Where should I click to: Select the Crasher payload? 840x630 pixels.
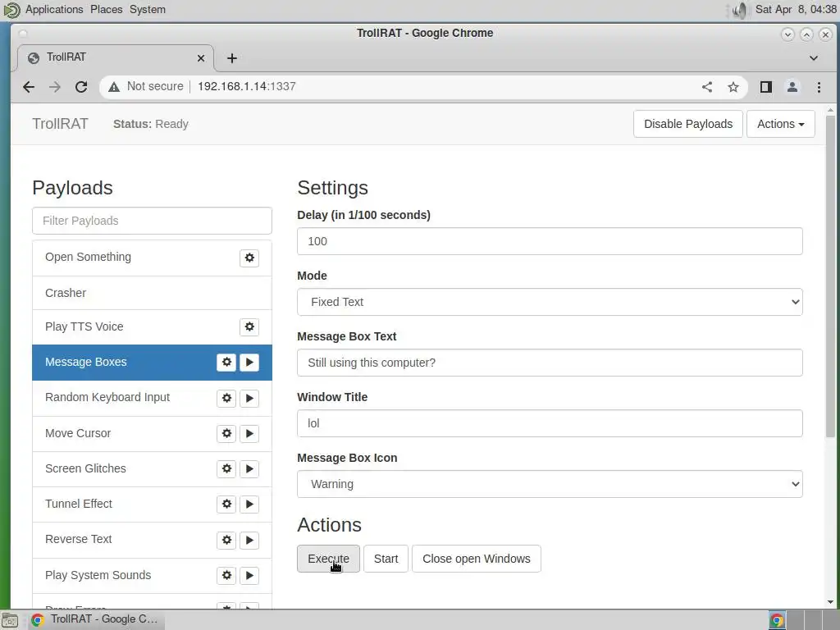click(152, 293)
